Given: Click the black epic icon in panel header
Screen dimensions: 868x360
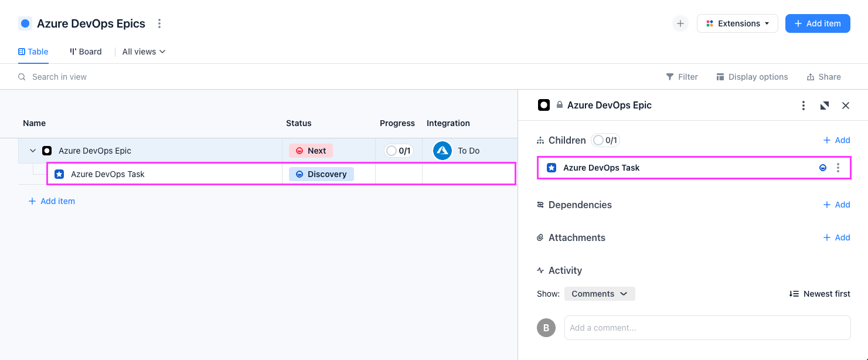Looking at the screenshot, I should 544,105.
